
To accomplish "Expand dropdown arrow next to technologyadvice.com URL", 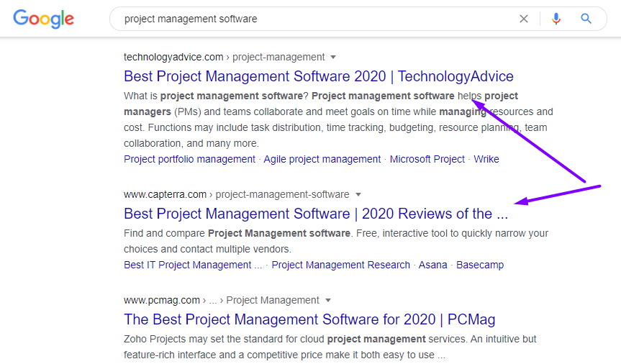I will click(333, 58).
